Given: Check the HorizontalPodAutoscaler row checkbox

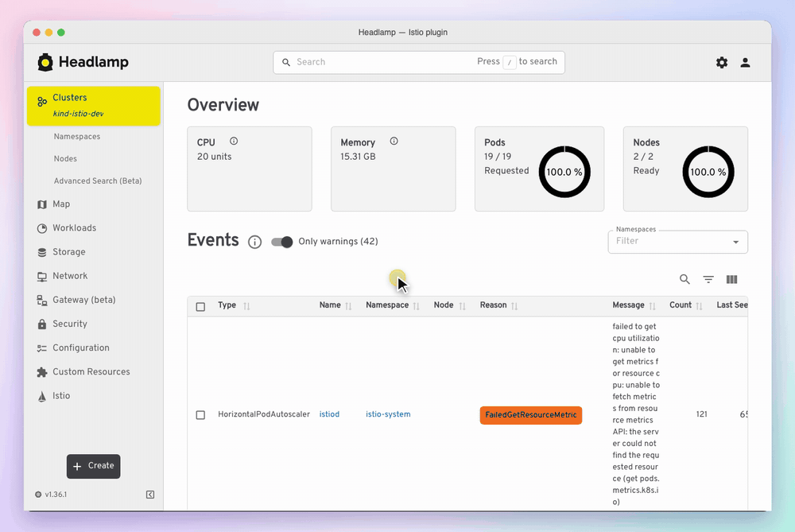Looking at the screenshot, I should tap(201, 415).
